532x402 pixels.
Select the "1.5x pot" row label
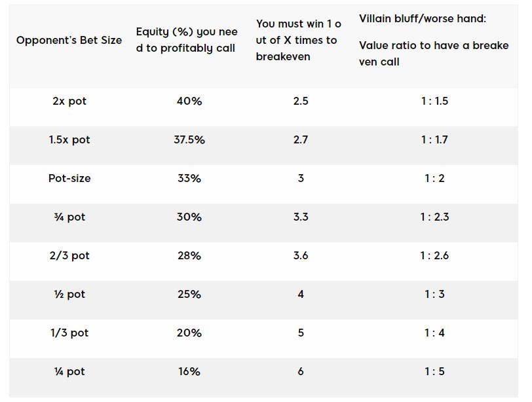tap(69, 140)
